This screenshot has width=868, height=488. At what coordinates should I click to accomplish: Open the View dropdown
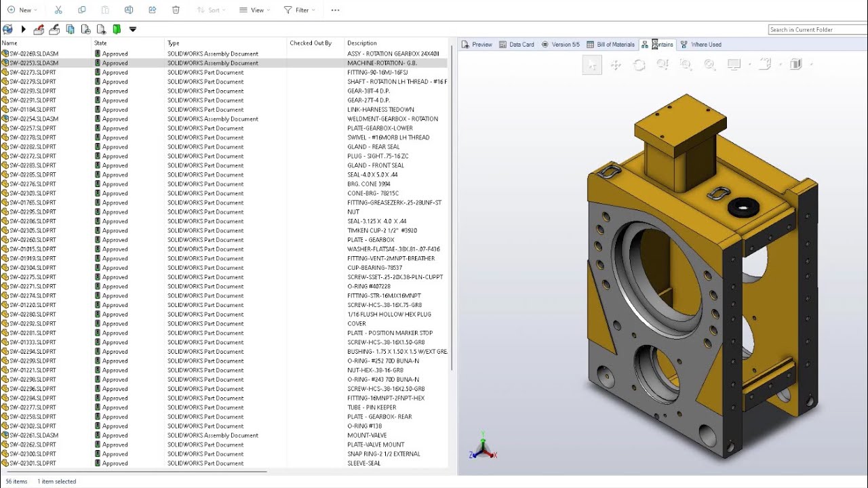coord(255,10)
